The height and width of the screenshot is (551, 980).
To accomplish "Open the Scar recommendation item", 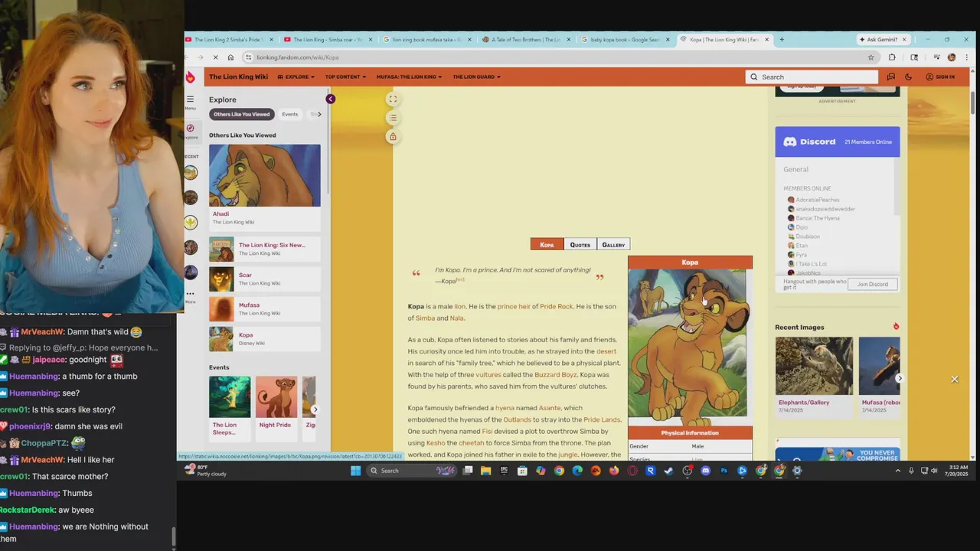I will pos(265,279).
